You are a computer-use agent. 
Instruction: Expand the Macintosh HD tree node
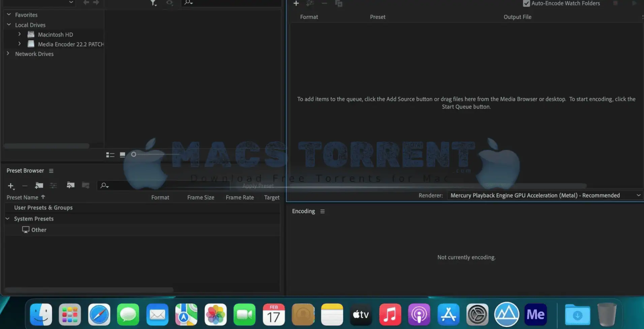(20, 34)
